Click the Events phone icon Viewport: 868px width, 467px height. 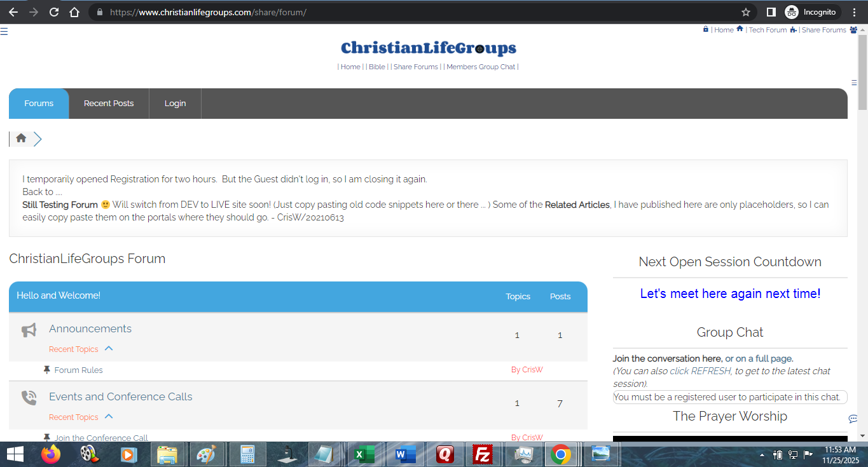pos(29,398)
